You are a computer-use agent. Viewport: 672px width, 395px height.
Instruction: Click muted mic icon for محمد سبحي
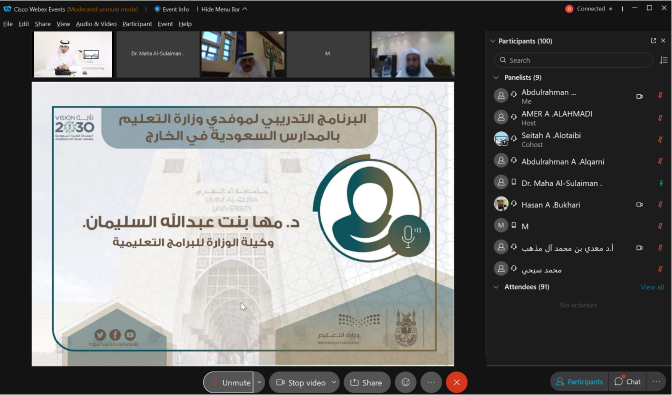click(660, 269)
